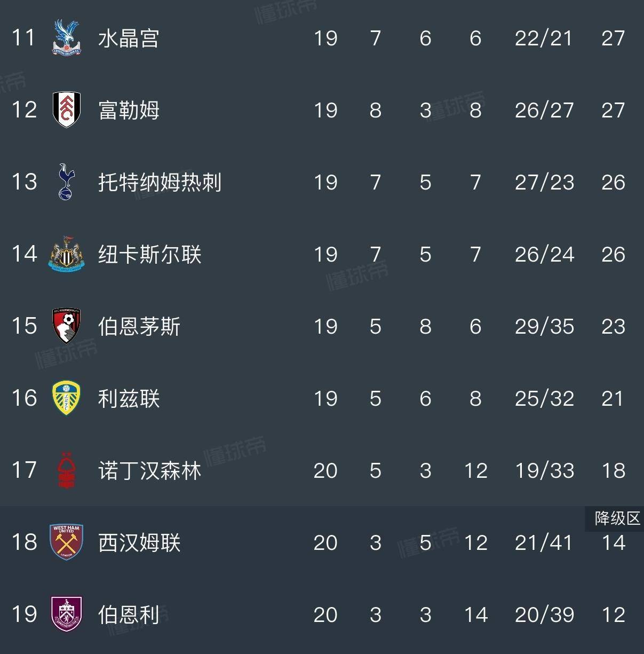Select the 托特纳姆热刺 team name
Screen dimensions: 644x654
point(160,183)
